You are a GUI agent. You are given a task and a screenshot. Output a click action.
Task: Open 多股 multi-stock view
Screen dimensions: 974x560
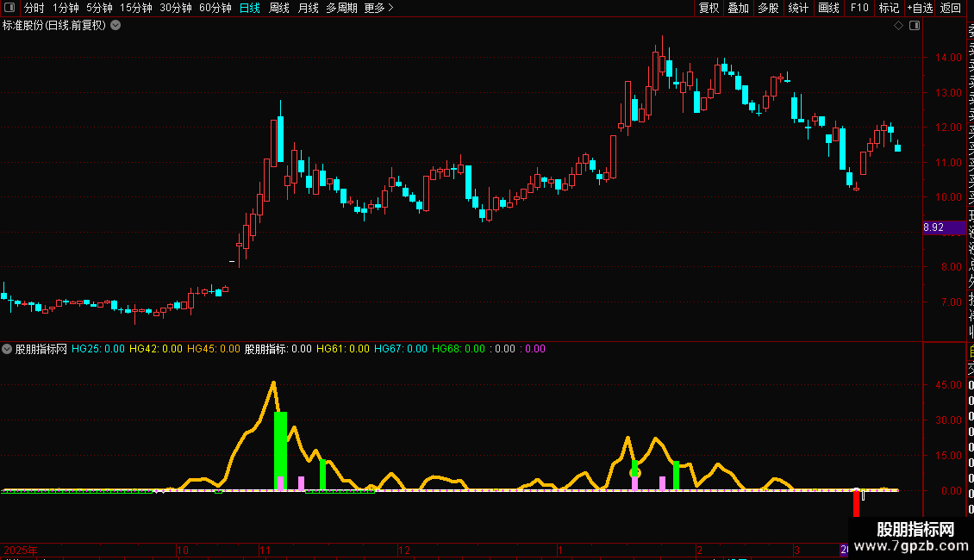768,8
